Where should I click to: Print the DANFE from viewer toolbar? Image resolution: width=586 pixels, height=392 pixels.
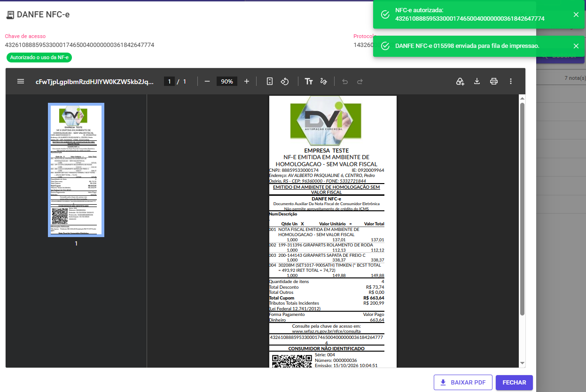coord(494,81)
